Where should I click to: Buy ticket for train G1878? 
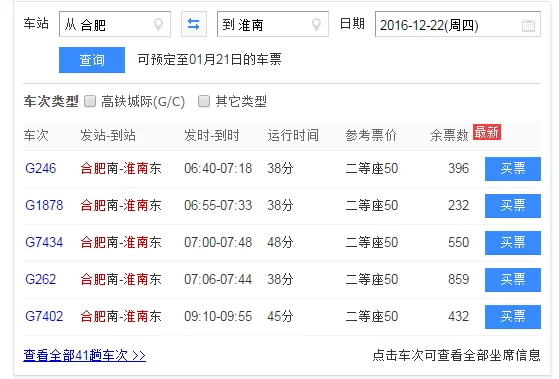click(513, 206)
